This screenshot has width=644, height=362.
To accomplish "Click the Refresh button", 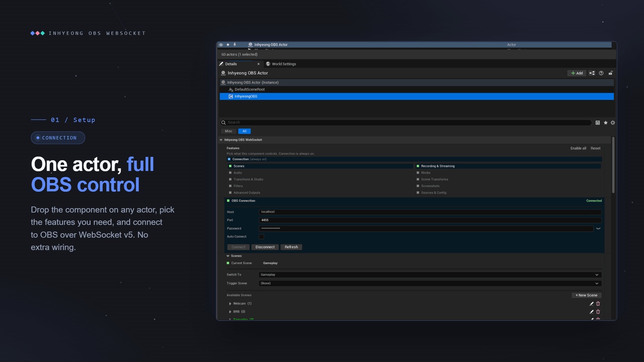I will (x=291, y=247).
